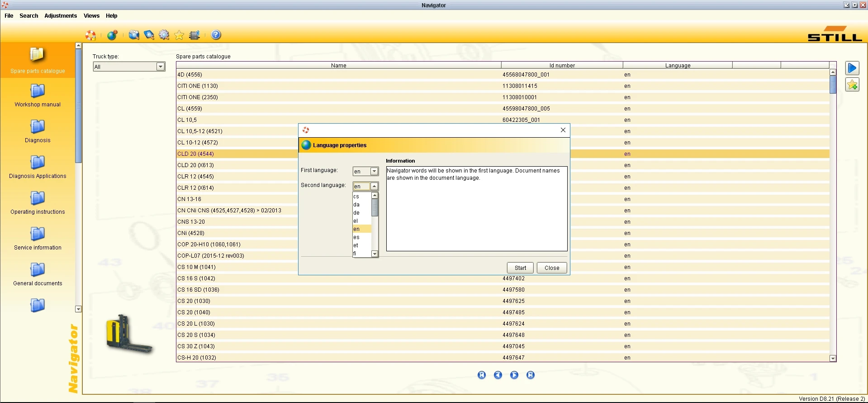Open Workshop manual sidebar section
868x403 pixels.
(38, 96)
